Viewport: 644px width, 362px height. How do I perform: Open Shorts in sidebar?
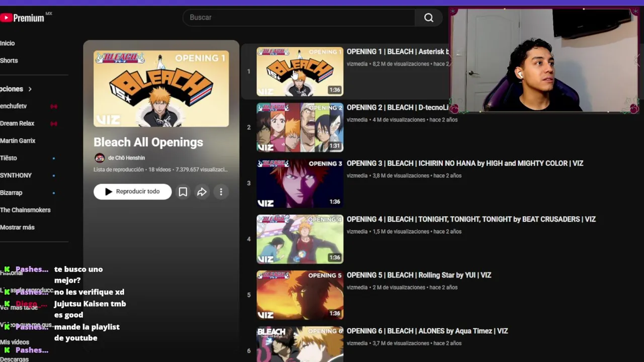tap(9, 60)
